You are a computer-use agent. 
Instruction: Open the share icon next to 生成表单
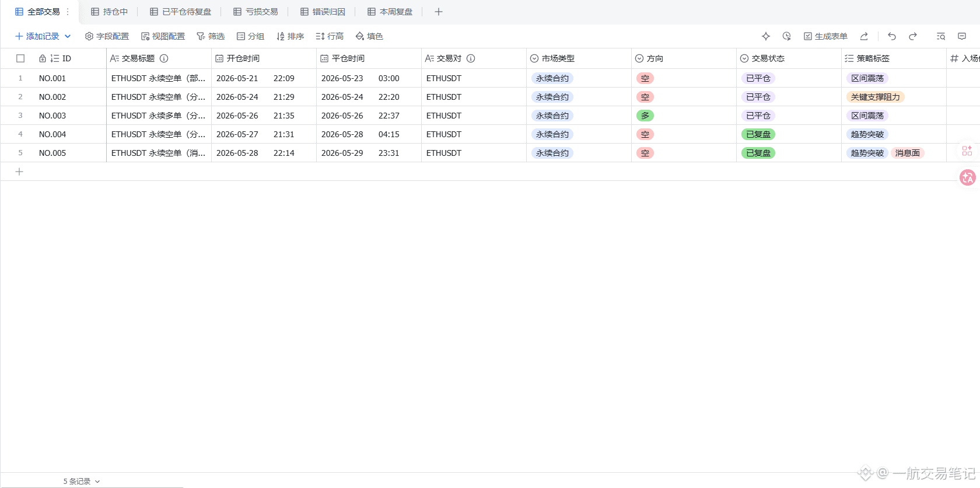point(864,36)
